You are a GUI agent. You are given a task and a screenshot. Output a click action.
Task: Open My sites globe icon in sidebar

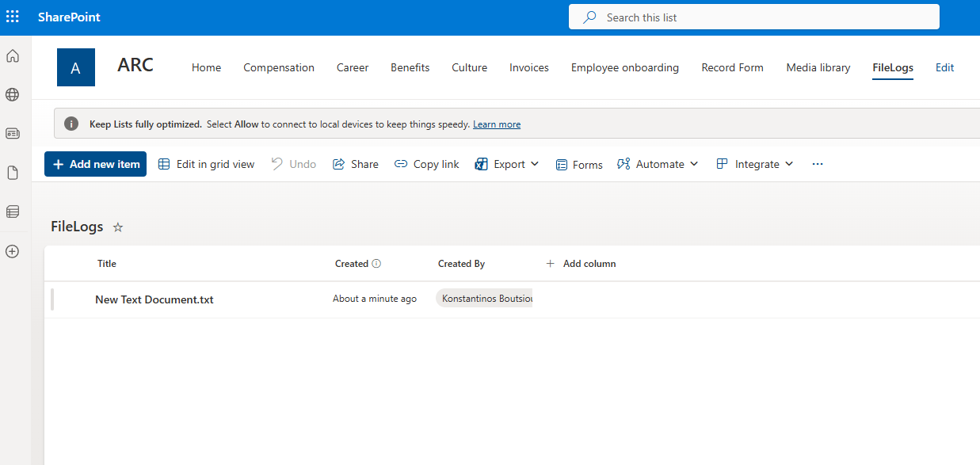click(13, 95)
